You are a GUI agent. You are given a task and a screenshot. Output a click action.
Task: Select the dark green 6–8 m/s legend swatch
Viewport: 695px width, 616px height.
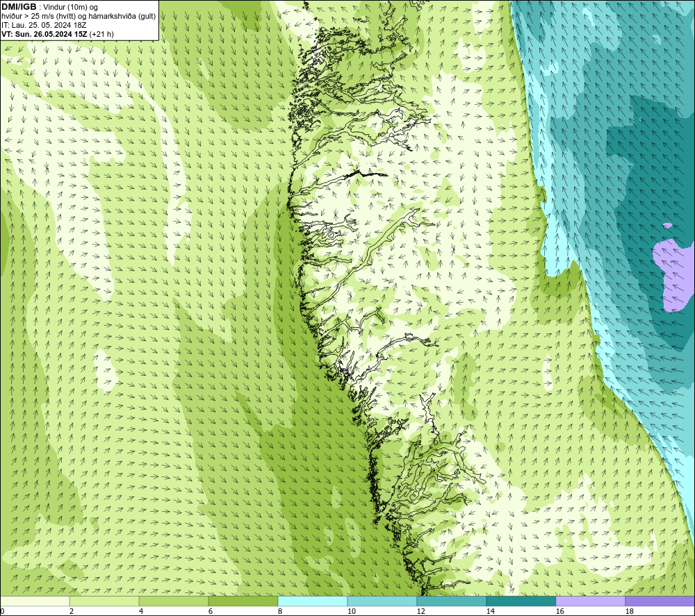point(243,601)
